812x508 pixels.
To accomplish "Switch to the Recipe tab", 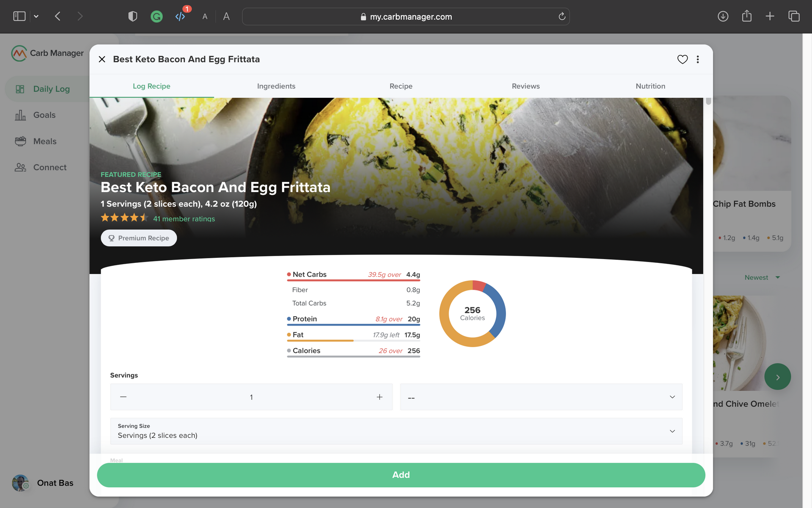I will (401, 86).
